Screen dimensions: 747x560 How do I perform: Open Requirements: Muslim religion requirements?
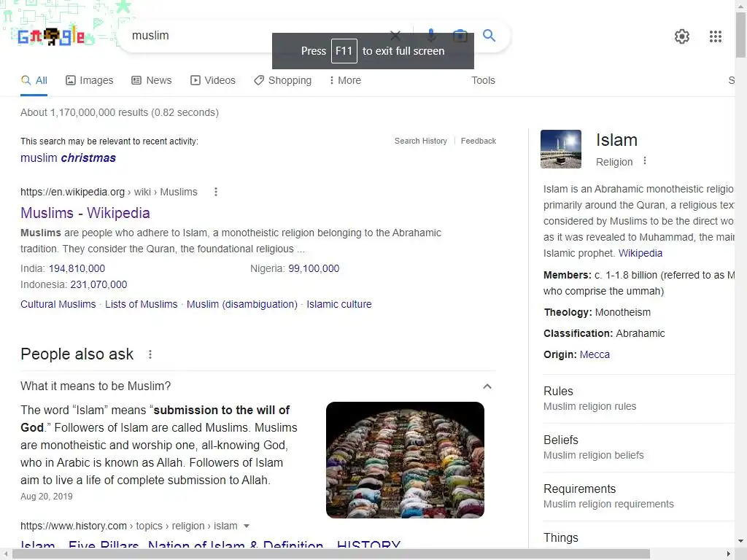point(638,496)
